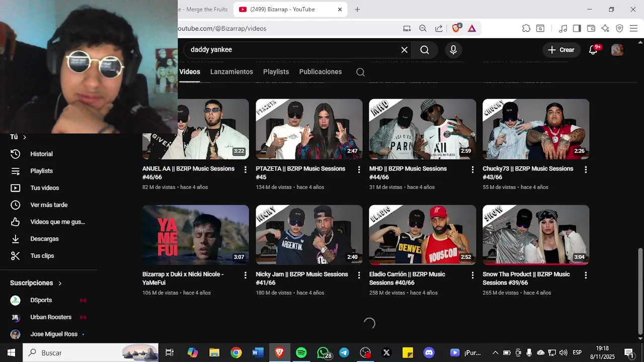Open the Brave VPN shield icon

(x=619, y=29)
